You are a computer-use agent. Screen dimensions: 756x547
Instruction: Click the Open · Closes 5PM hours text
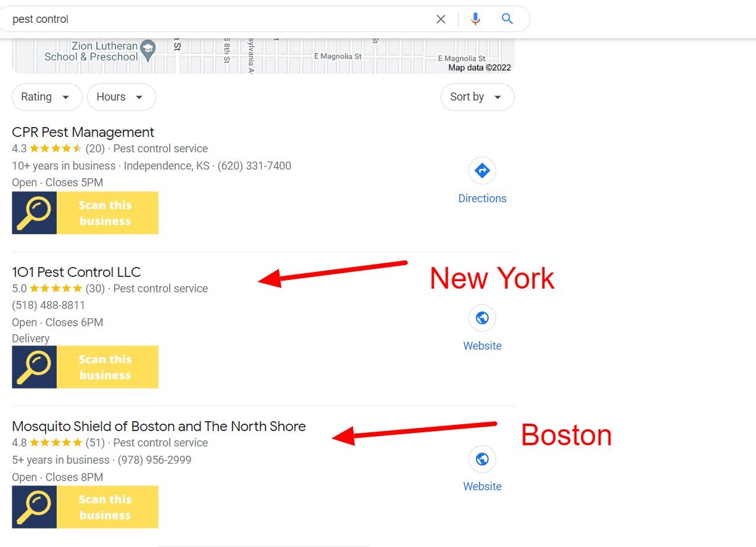click(x=57, y=183)
